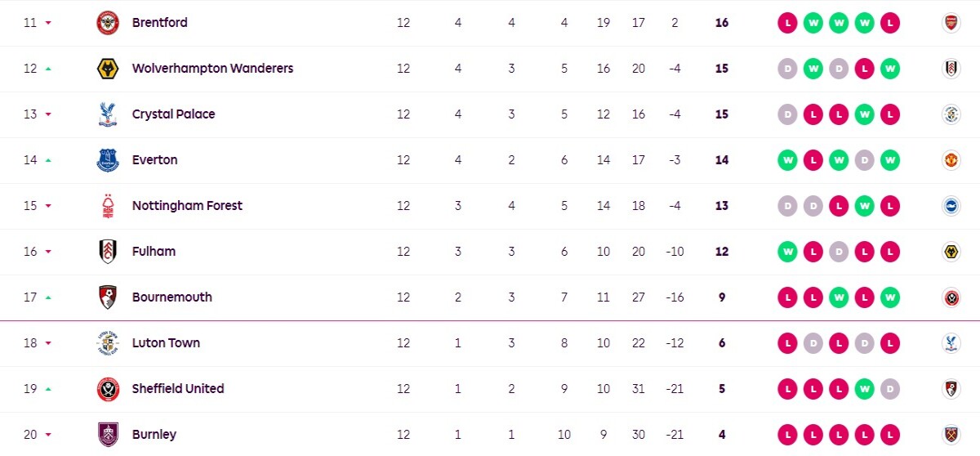The image size is (980, 456).
Task: Click West Ham next-opponent badge in Burnley row
Action: point(951,435)
